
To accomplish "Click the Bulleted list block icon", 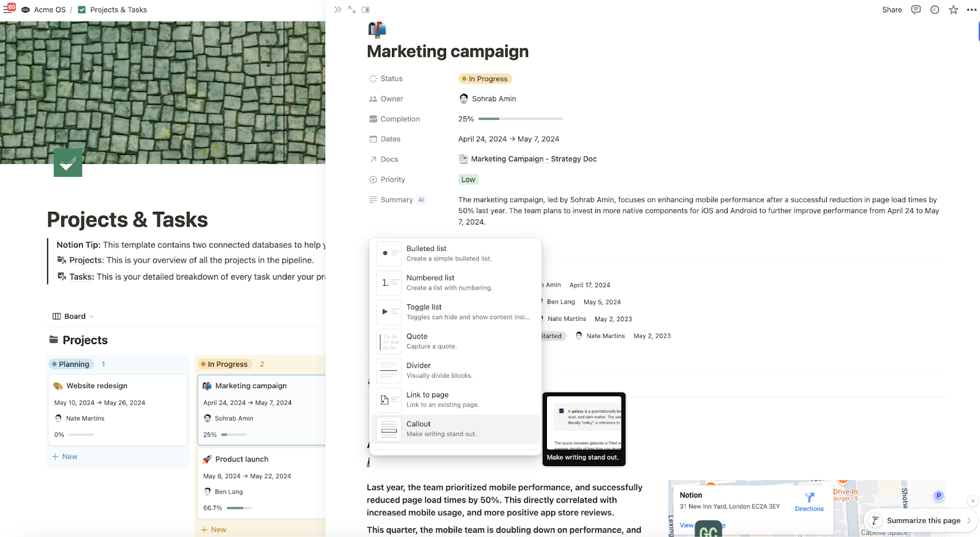I will (x=389, y=253).
